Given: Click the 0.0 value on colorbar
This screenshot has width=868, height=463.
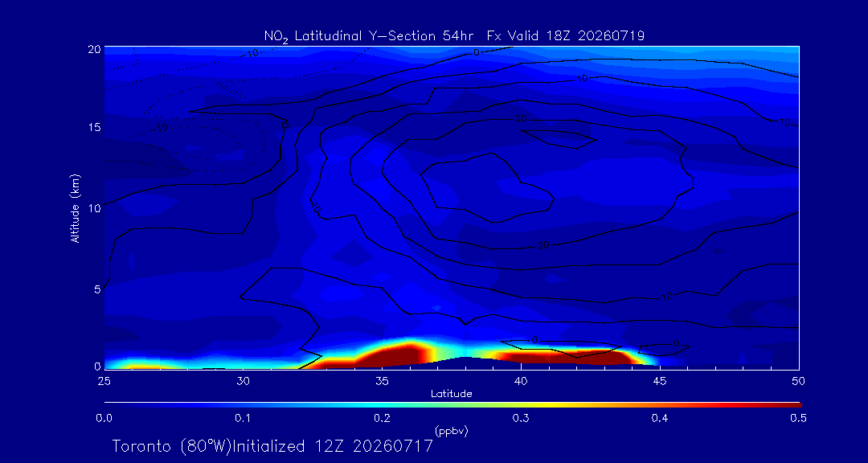Looking at the screenshot, I should (x=104, y=419).
